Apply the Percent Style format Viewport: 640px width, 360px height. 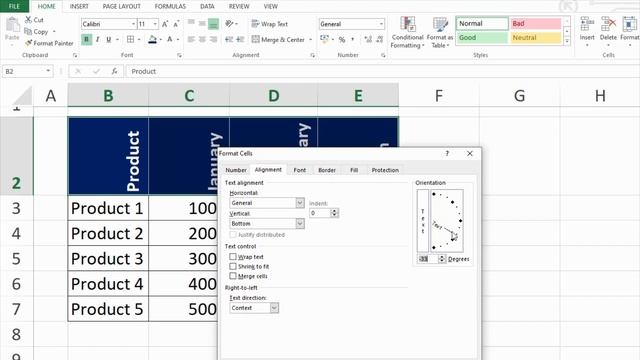point(342,40)
